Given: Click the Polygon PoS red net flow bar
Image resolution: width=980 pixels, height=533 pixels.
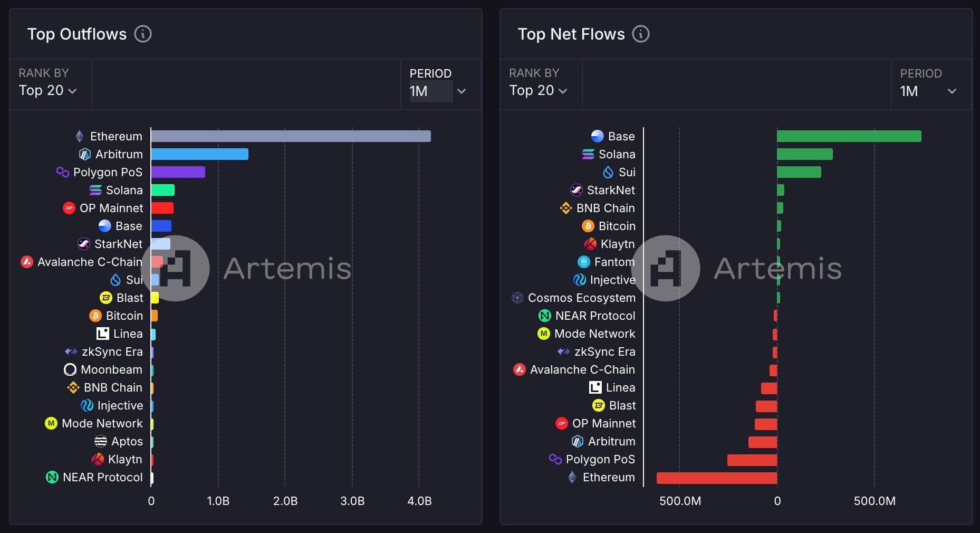Looking at the screenshot, I should point(752,460).
